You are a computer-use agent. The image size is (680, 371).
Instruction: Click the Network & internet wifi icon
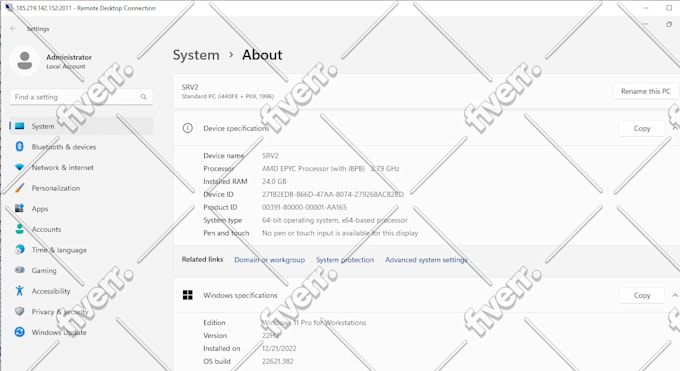[20, 167]
